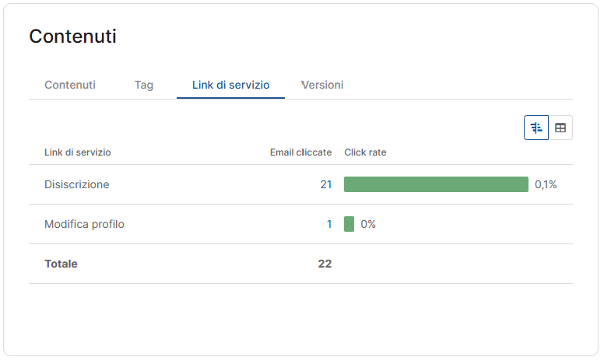Click the Totale row label
The height and width of the screenshot is (364, 604).
click(61, 264)
